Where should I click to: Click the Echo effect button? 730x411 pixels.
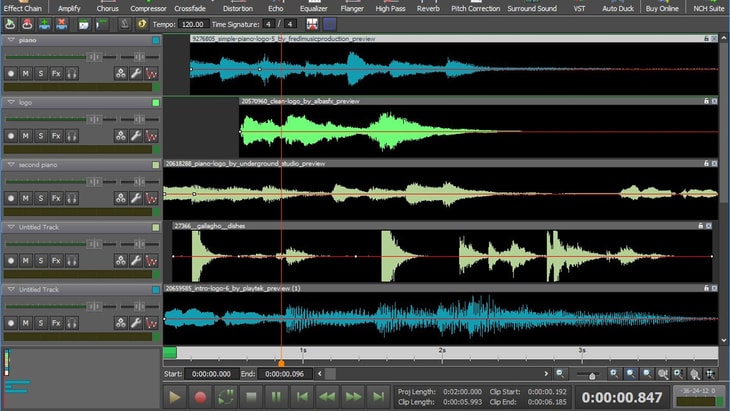pos(275,7)
